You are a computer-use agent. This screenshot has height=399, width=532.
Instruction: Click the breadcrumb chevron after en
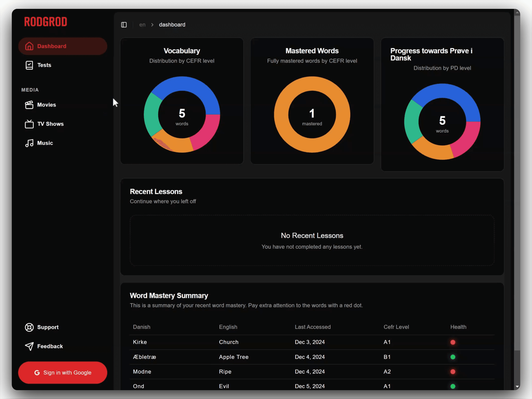pos(152,25)
